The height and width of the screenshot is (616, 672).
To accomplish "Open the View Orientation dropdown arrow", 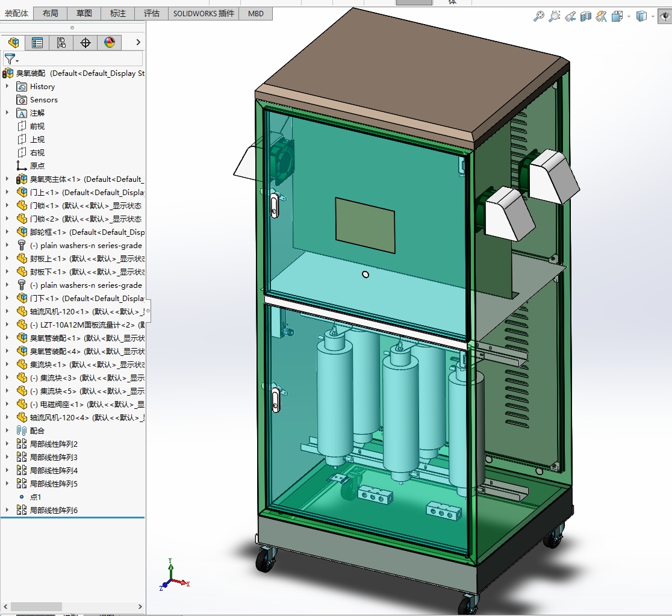I will coord(629,17).
